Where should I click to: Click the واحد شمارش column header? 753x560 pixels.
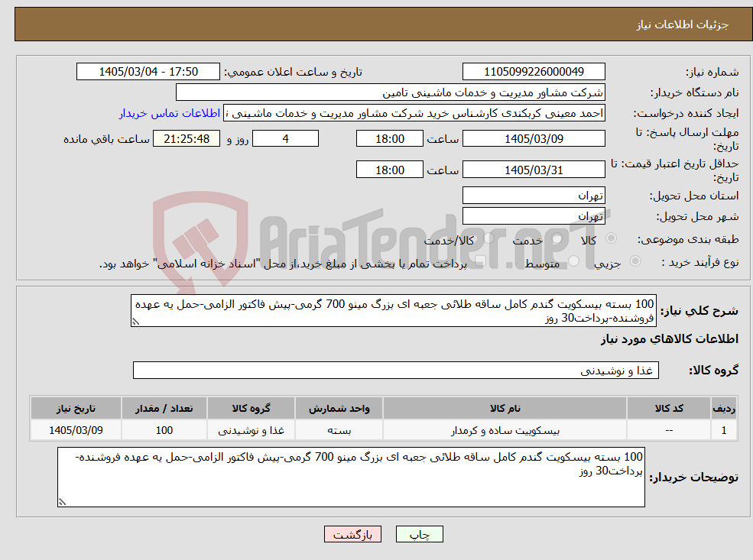339,409
